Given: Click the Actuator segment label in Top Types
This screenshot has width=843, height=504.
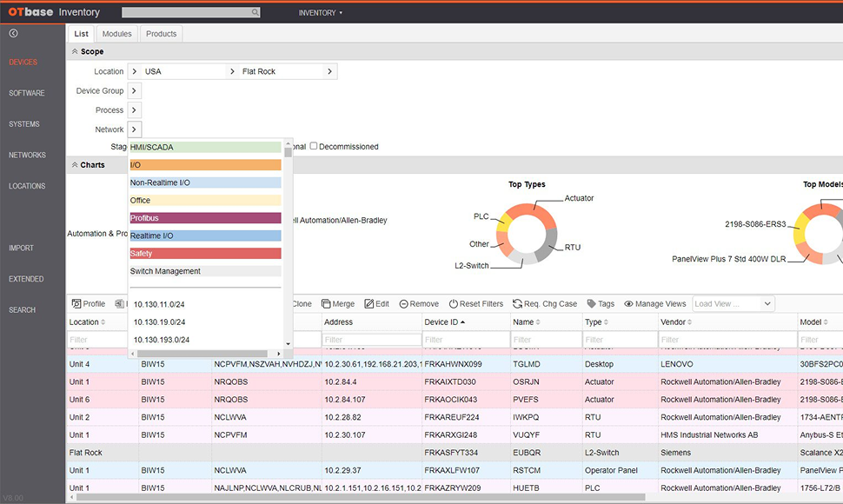Looking at the screenshot, I should pos(579,198).
